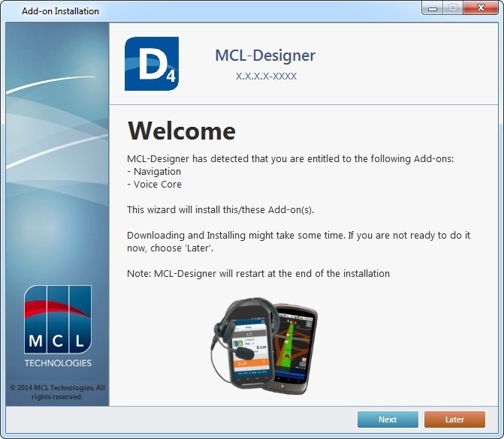The width and height of the screenshot is (504, 439).
Task: Click the greyed-out maximize window button
Action: 453,9
